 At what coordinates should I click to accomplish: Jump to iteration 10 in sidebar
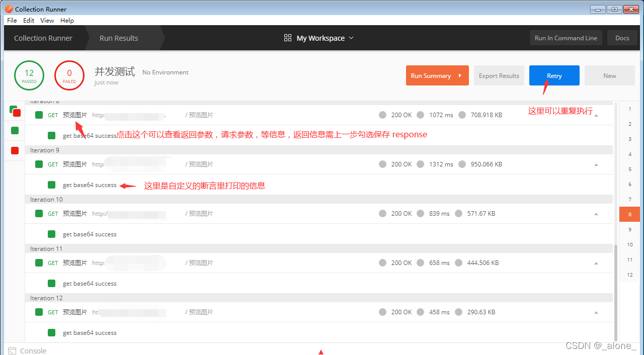point(629,245)
